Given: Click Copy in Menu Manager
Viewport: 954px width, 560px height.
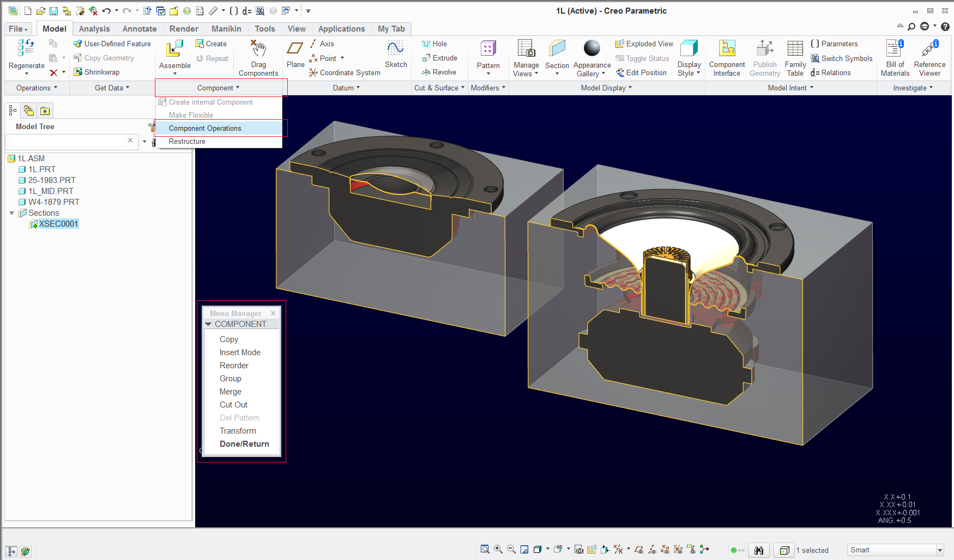Looking at the screenshot, I should click(x=229, y=339).
